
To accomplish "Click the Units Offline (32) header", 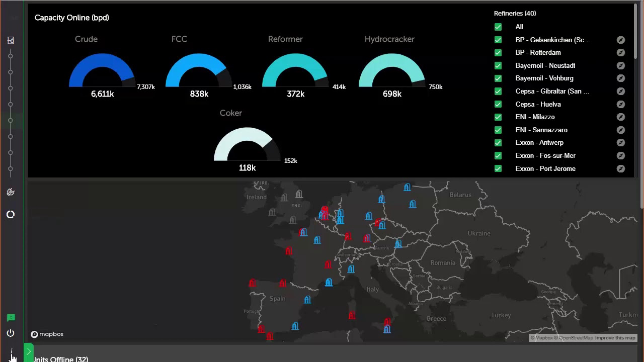I will coord(61,359).
